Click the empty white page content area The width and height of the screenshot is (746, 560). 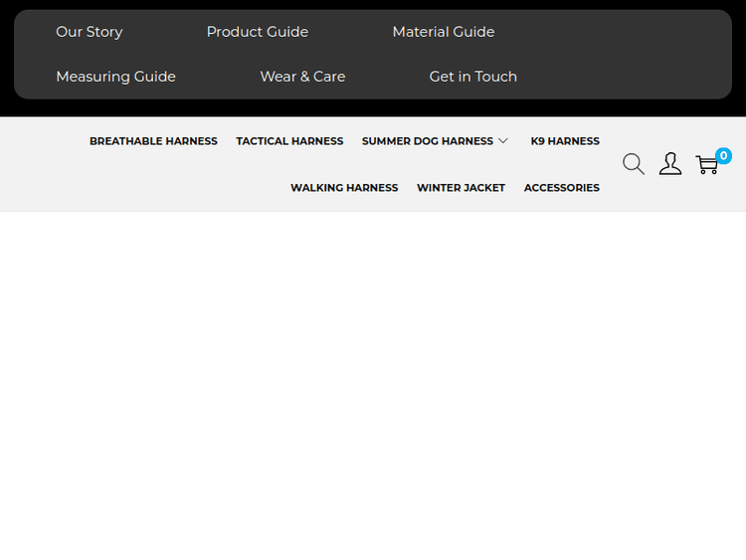click(373, 388)
